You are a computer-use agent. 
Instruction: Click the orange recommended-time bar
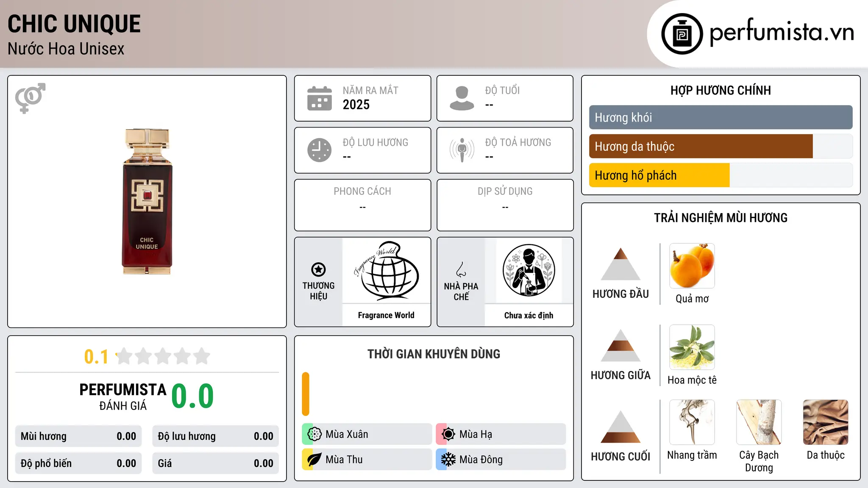tap(306, 394)
